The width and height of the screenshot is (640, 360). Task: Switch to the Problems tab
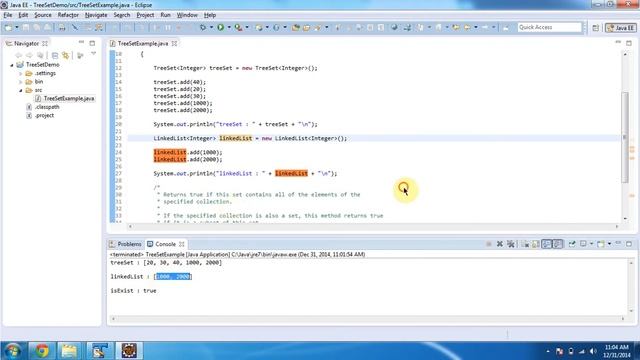pos(125,244)
